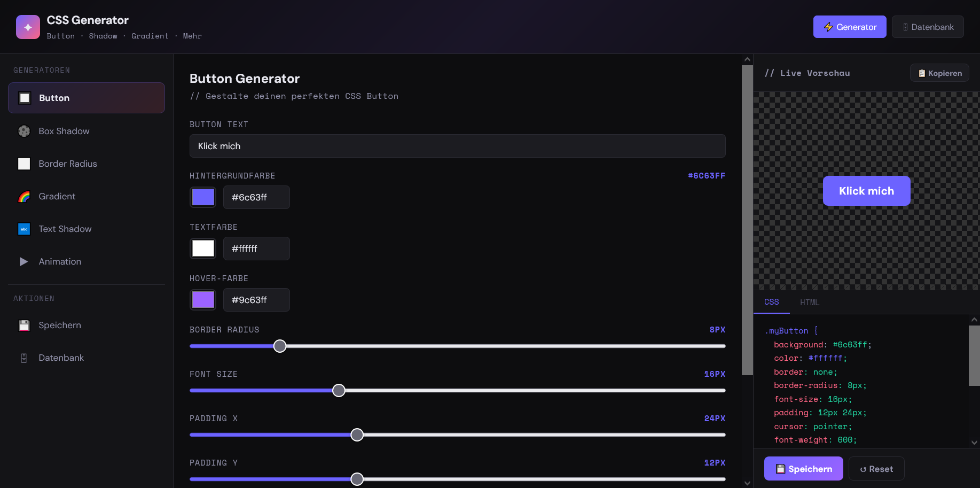
Task: Open Shadow from the header menu
Action: [103, 36]
